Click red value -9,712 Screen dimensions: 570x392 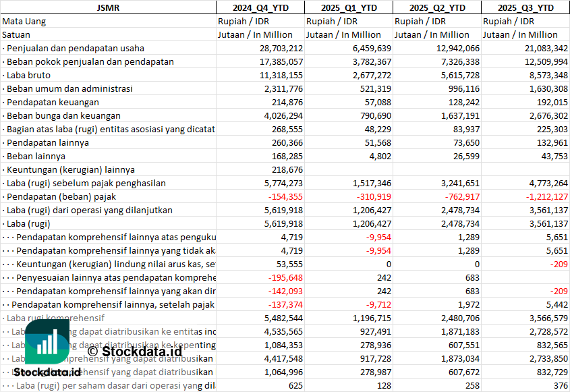[x=378, y=304]
